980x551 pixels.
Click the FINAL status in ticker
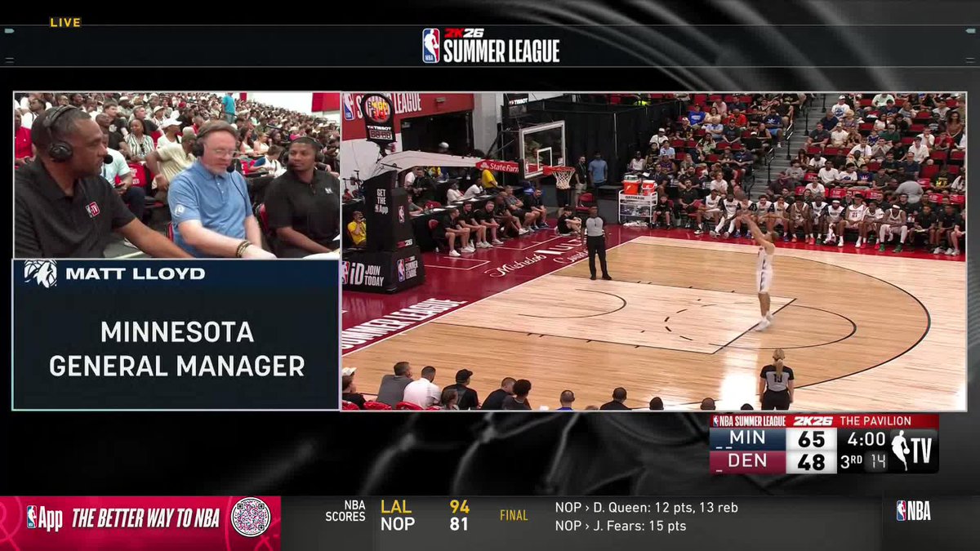[514, 516]
